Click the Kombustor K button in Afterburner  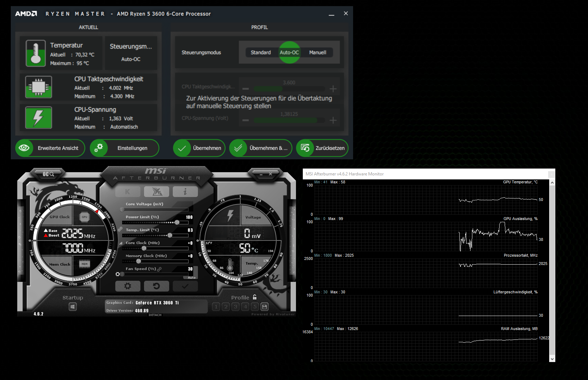click(x=128, y=192)
